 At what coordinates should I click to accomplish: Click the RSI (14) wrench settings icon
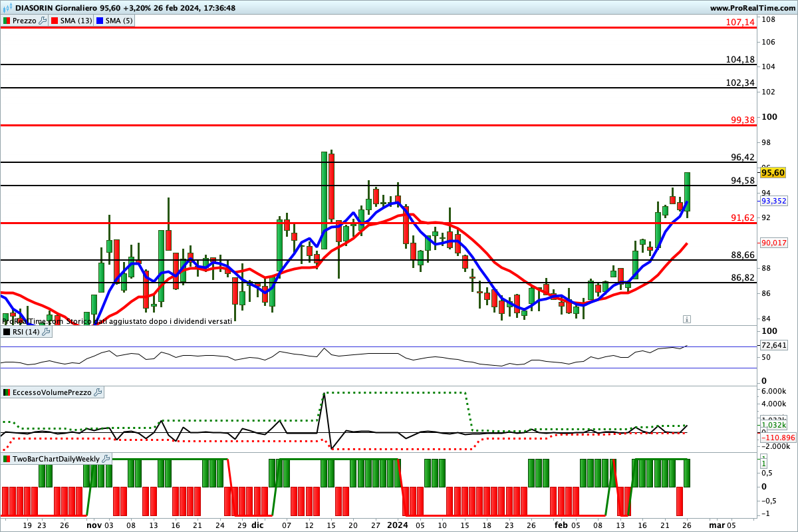(x=47, y=332)
